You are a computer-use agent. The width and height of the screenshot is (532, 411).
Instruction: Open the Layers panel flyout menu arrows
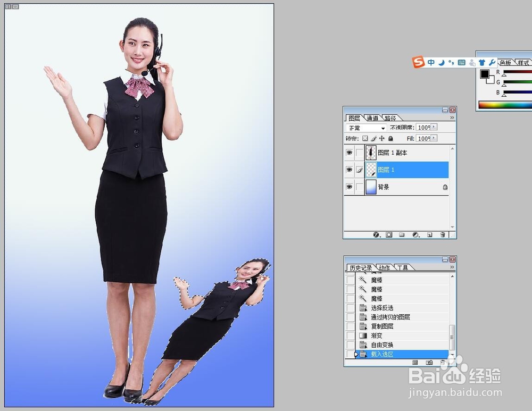452,118
